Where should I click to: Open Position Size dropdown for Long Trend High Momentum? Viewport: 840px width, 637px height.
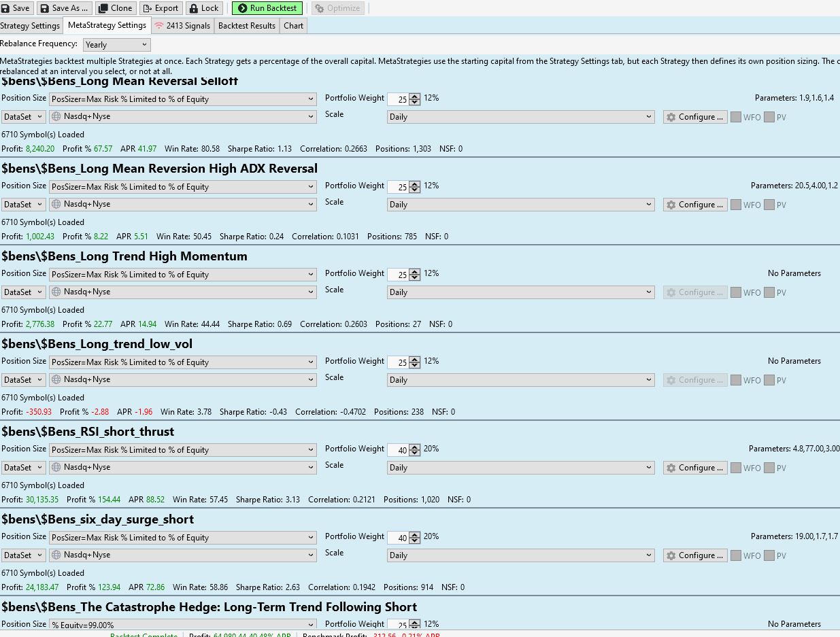pyautogui.click(x=183, y=275)
